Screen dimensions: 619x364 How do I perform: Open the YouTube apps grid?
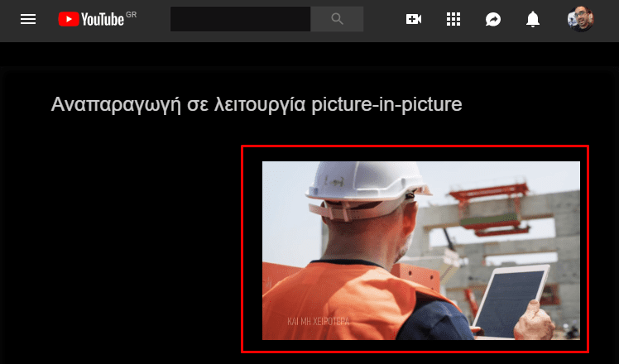click(453, 19)
